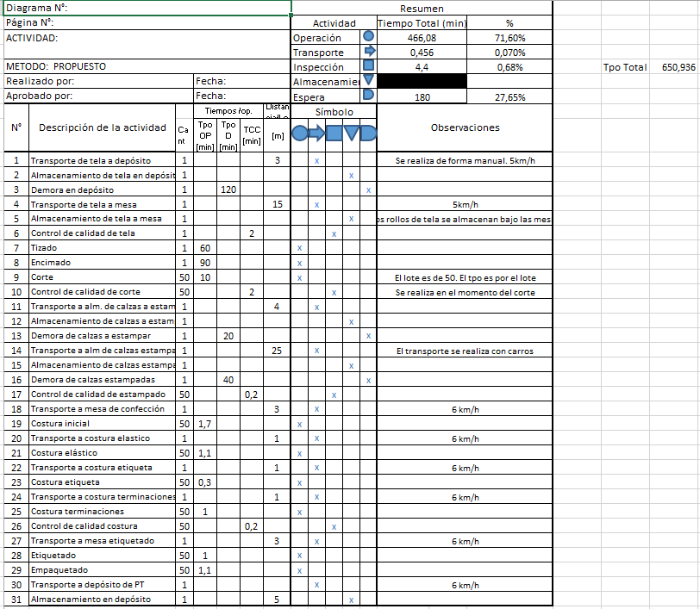Select the Almacenamiento en depósito cell
This screenshot has height=609, width=700.
(103, 600)
